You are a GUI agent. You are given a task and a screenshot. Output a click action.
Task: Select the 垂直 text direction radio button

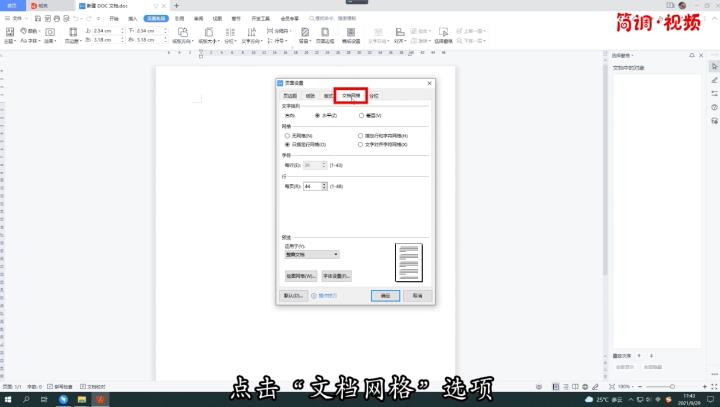[x=363, y=116]
